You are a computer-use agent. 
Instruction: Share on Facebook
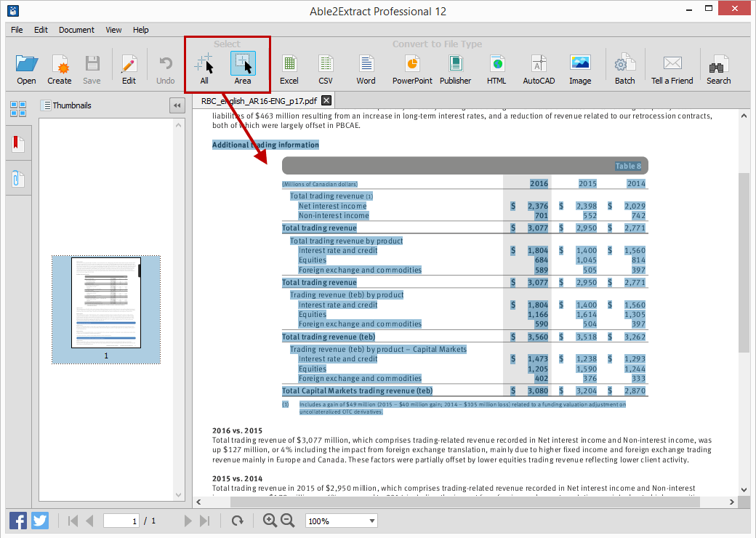[x=18, y=521]
